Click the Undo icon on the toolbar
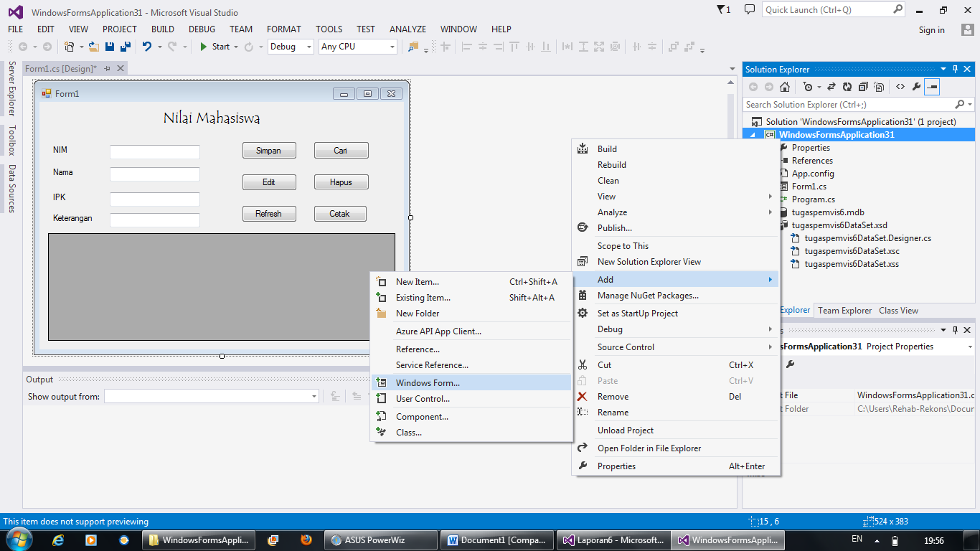The image size is (980, 551). point(147,46)
